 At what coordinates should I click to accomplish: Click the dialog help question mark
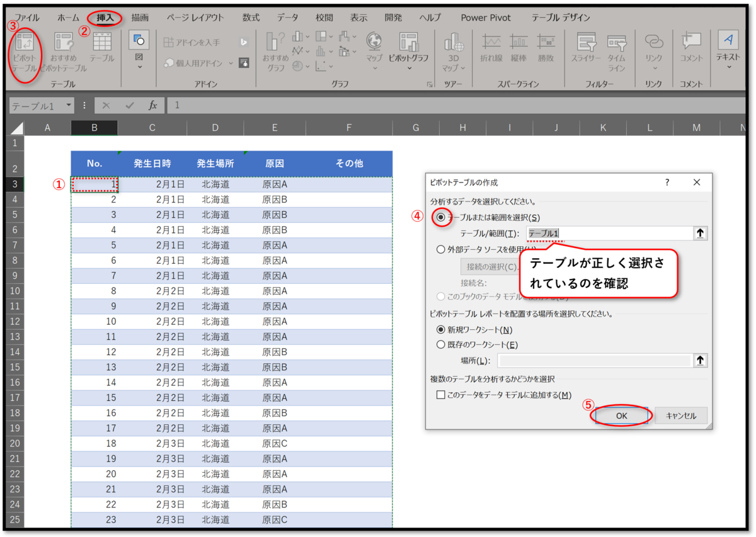pyautogui.click(x=667, y=182)
